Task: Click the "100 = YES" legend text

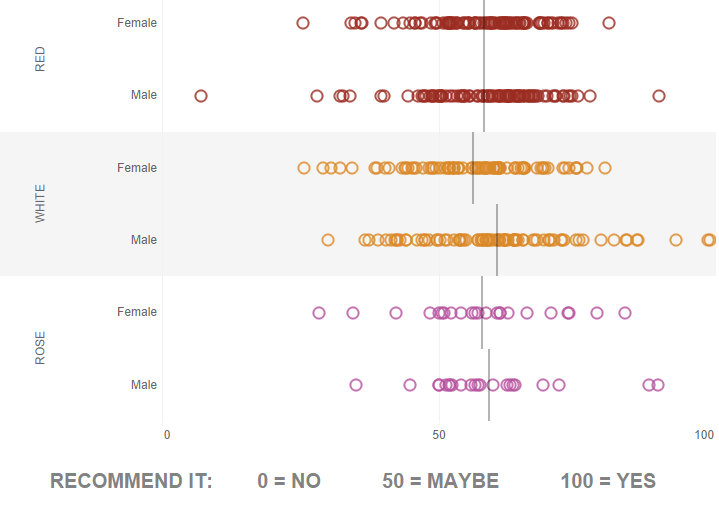Action: pyautogui.click(x=608, y=481)
